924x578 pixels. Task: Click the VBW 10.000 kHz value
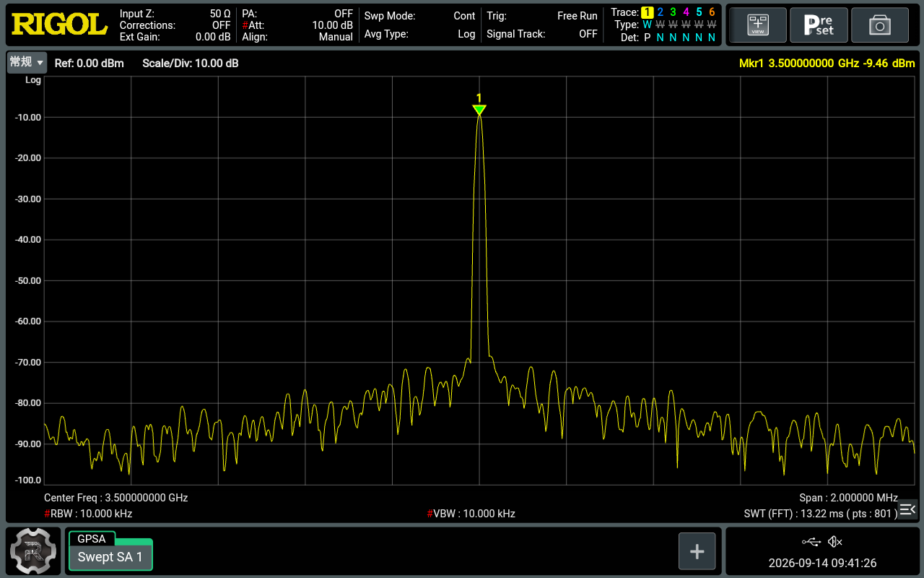(471, 514)
